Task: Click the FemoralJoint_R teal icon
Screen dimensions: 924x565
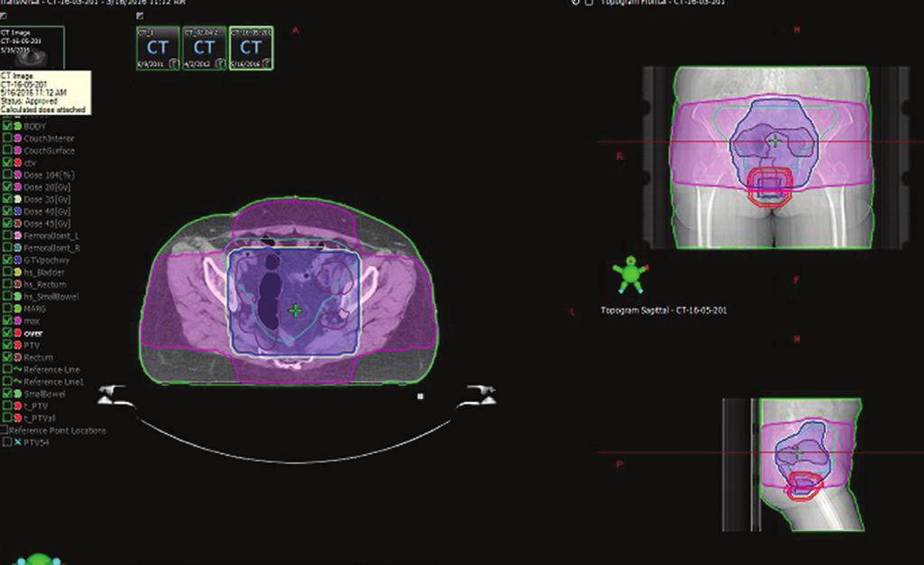Action: [x=18, y=247]
